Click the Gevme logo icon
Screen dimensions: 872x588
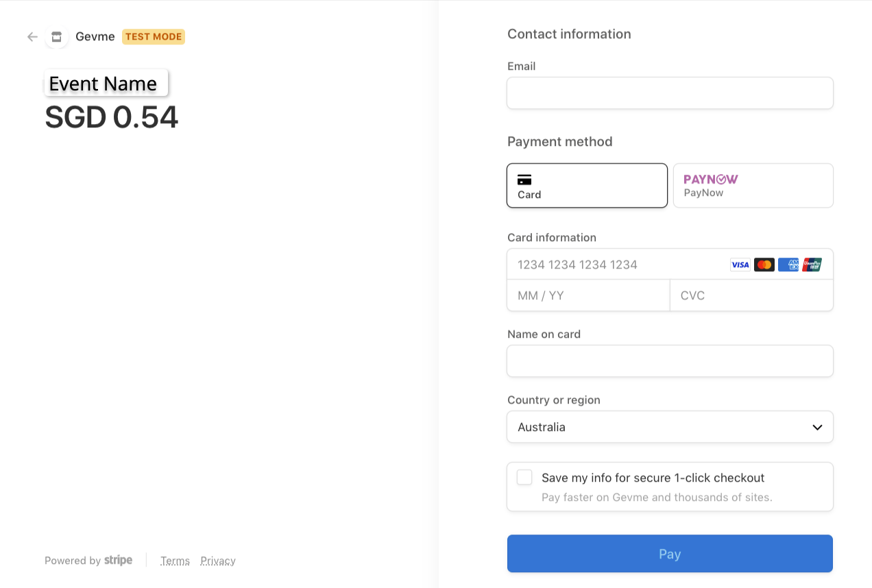(56, 36)
